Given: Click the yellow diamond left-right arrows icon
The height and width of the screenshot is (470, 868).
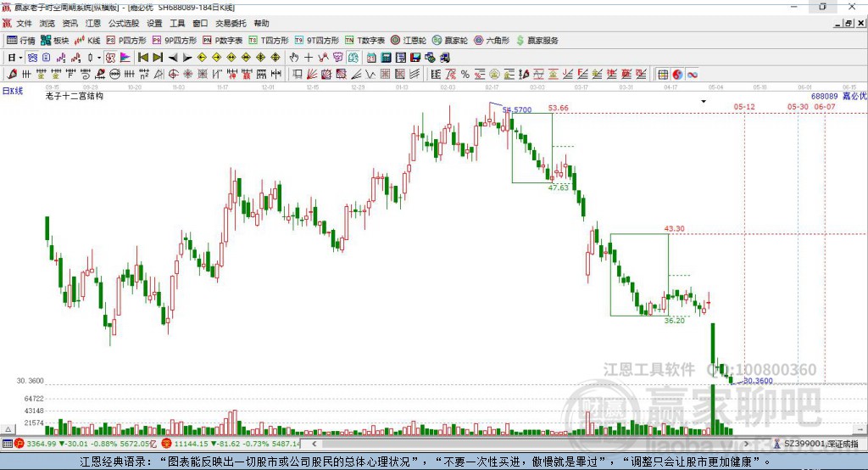Looking at the screenshot, I should tap(231, 57).
